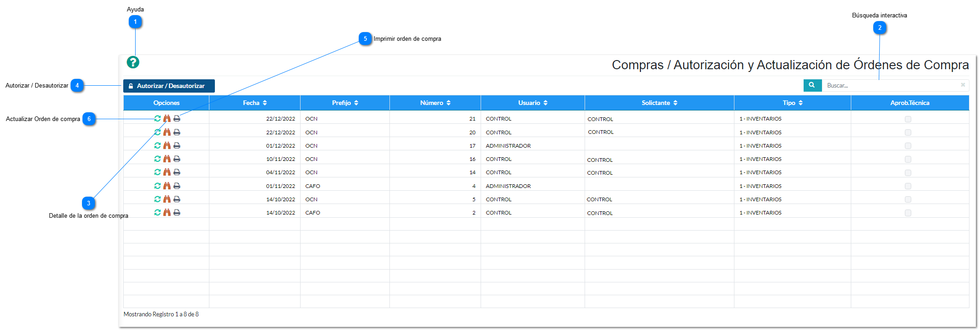Sort the table by Tipo column
Screen dimensions: 980x331
coord(793,103)
